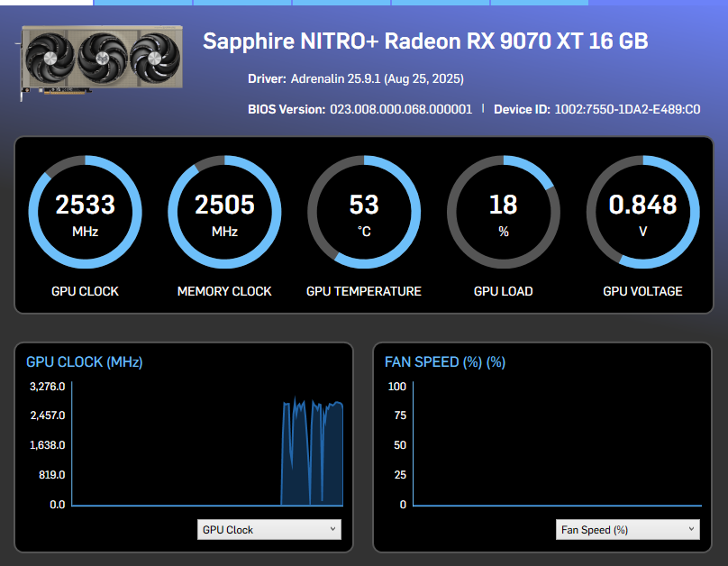
Task: Click the white active tab strip at top-left
Action: pos(47,3)
